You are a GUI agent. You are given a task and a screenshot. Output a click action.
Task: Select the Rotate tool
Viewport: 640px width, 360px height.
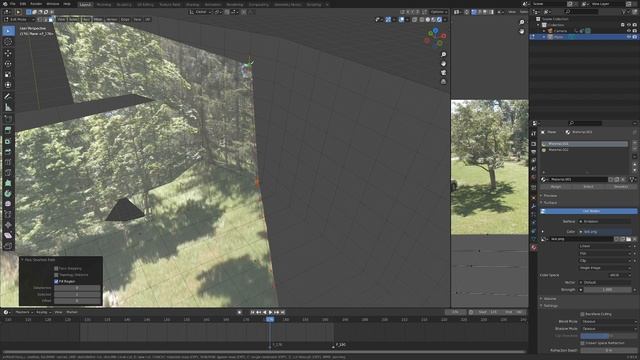(8, 64)
